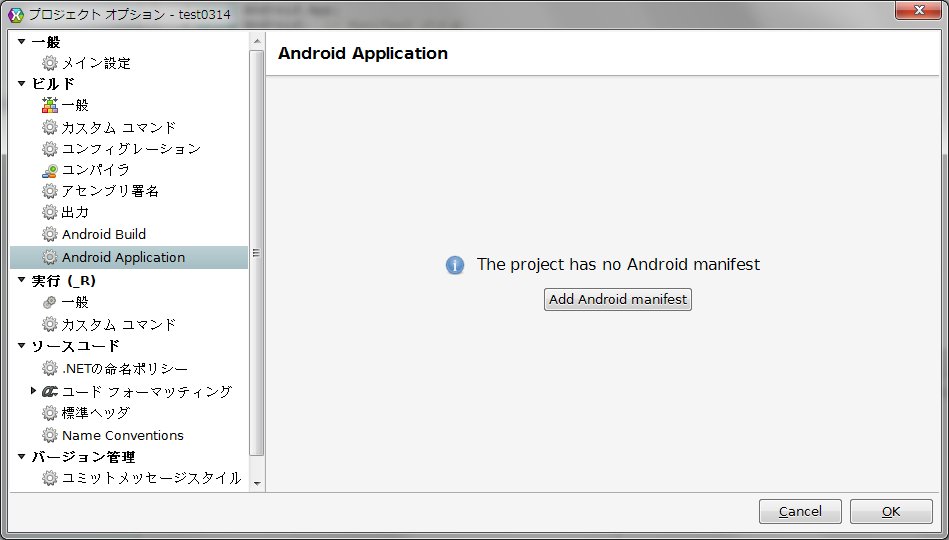Click gear icon beside アセンブリ署名
Screen dimensions: 949x540
(50, 191)
